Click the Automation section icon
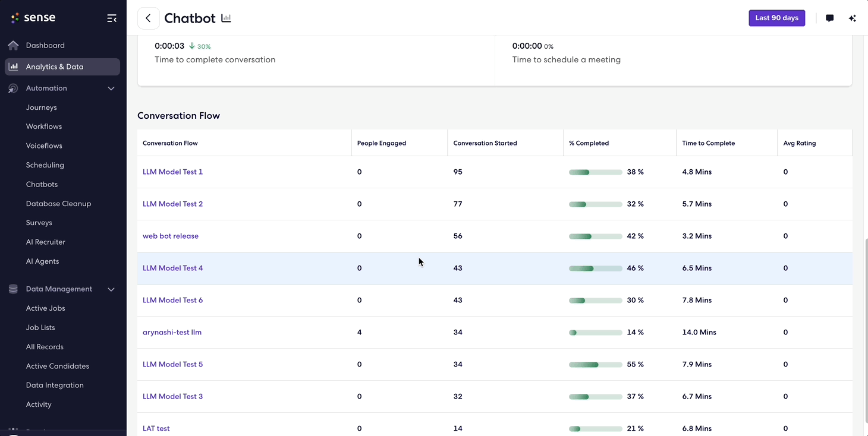Viewport: 868px width, 436px height. coord(13,89)
